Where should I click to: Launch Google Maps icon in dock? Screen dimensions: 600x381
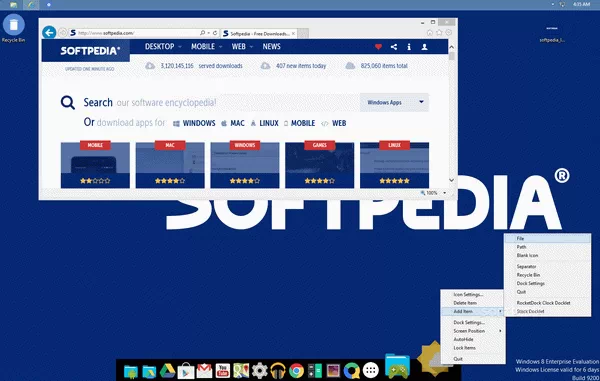241,371
